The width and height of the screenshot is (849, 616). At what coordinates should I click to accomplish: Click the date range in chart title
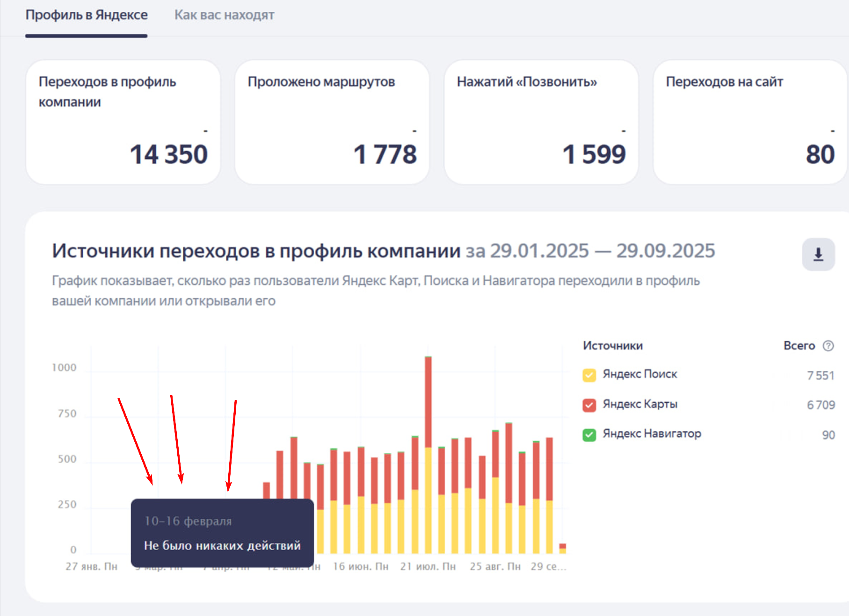(602, 251)
